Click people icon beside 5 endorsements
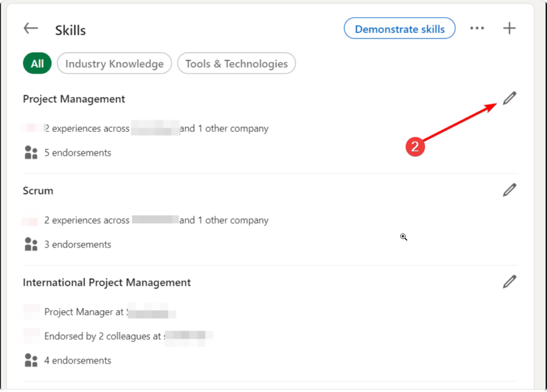Viewport: 547px width, 392px height. [x=31, y=153]
